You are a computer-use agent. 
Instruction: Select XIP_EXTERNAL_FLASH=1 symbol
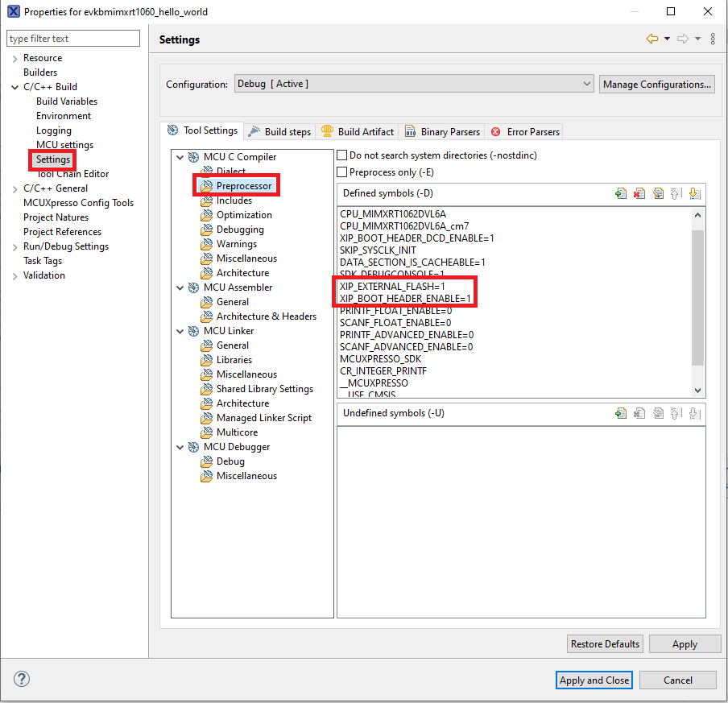coord(392,287)
